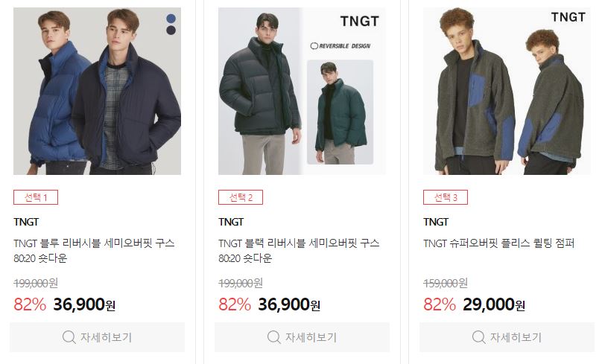
Task: Click TNGT brand name under 선택 1
Action: [x=26, y=222]
